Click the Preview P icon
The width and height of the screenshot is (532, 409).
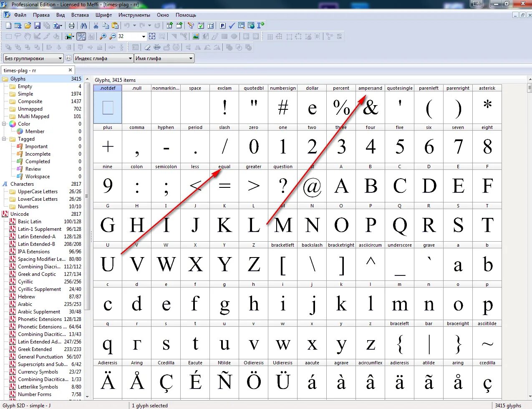pos(222,25)
